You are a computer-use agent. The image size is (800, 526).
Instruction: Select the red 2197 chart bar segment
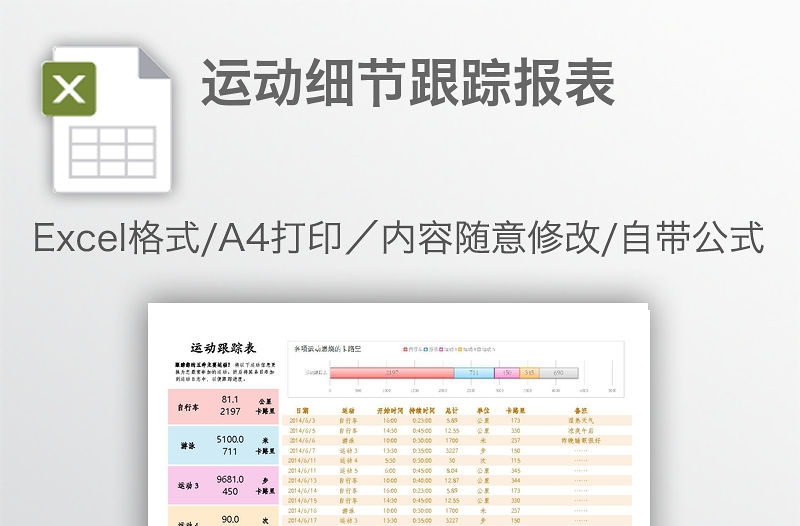tap(392, 373)
